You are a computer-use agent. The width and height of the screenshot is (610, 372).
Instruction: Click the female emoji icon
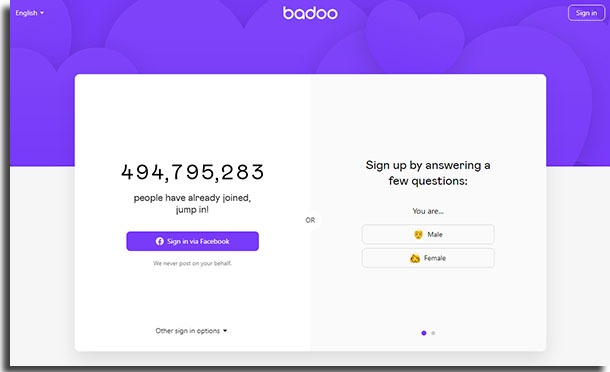(415, 258)
